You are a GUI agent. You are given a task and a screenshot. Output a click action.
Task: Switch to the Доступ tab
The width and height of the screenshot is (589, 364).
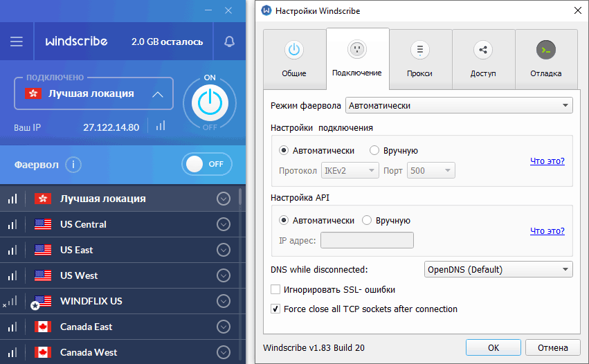pyautogui.click(x=483, y=60)
